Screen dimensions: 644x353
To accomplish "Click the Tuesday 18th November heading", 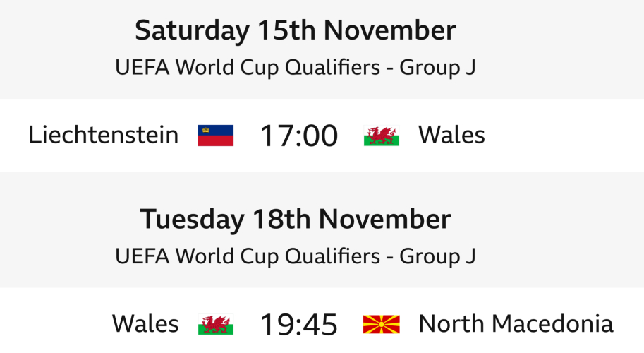I will click(x=296, y=220).
